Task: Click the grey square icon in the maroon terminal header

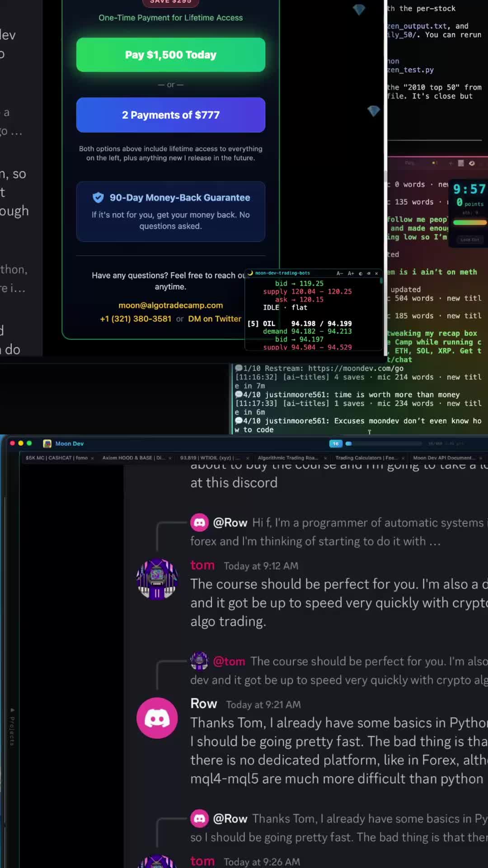Action: click(x=461, y=163)
